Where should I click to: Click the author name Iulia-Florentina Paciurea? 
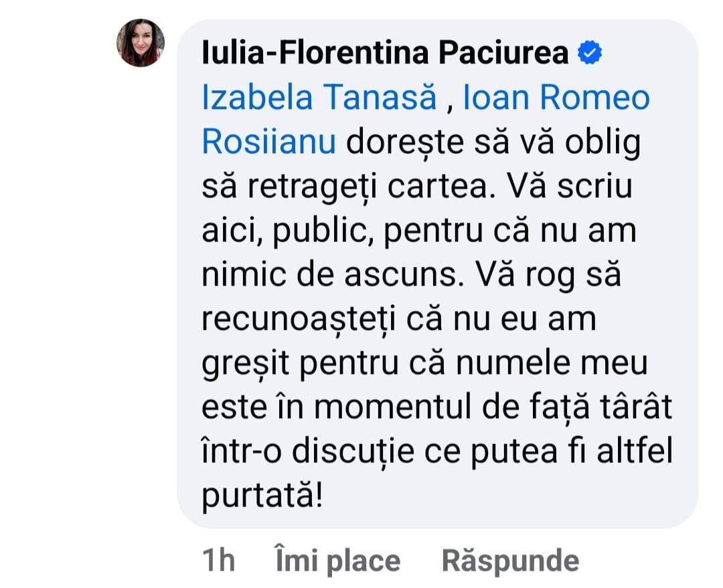pos(385,54)
